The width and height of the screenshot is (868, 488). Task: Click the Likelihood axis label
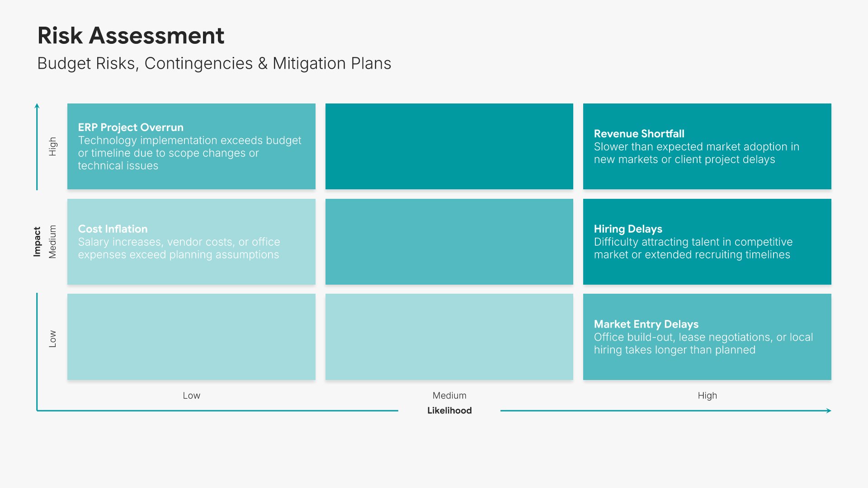(449, 410)
